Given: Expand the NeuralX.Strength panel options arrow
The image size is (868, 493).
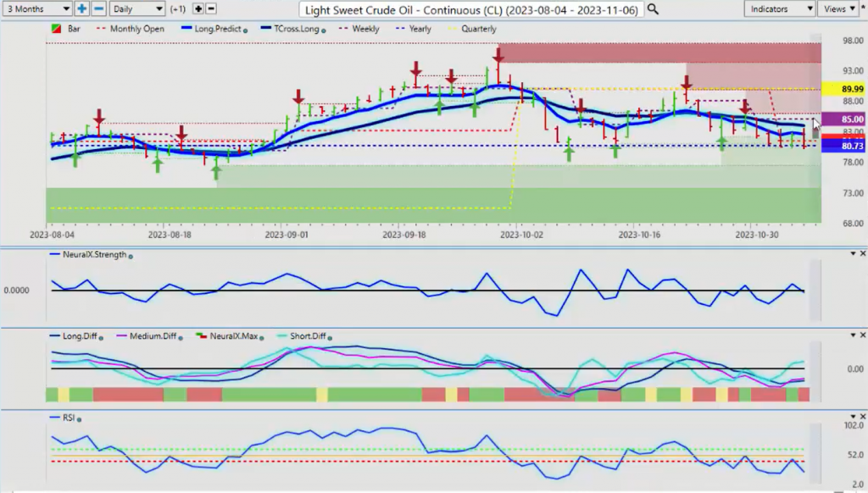Looking at the screenshot, I should pos(853,253).
